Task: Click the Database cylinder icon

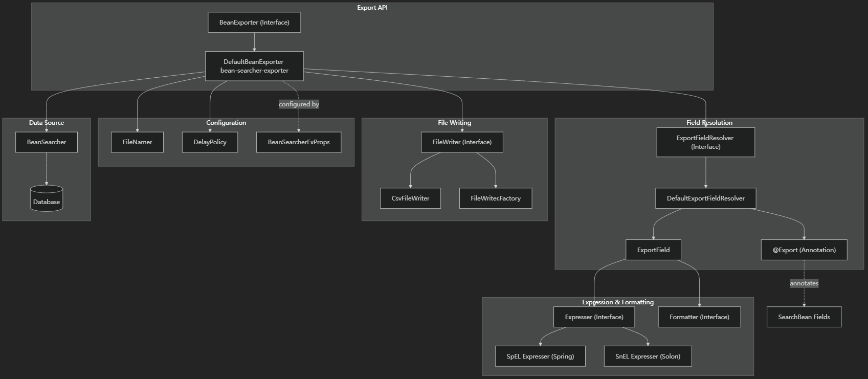Action: [x=47, y=198]
